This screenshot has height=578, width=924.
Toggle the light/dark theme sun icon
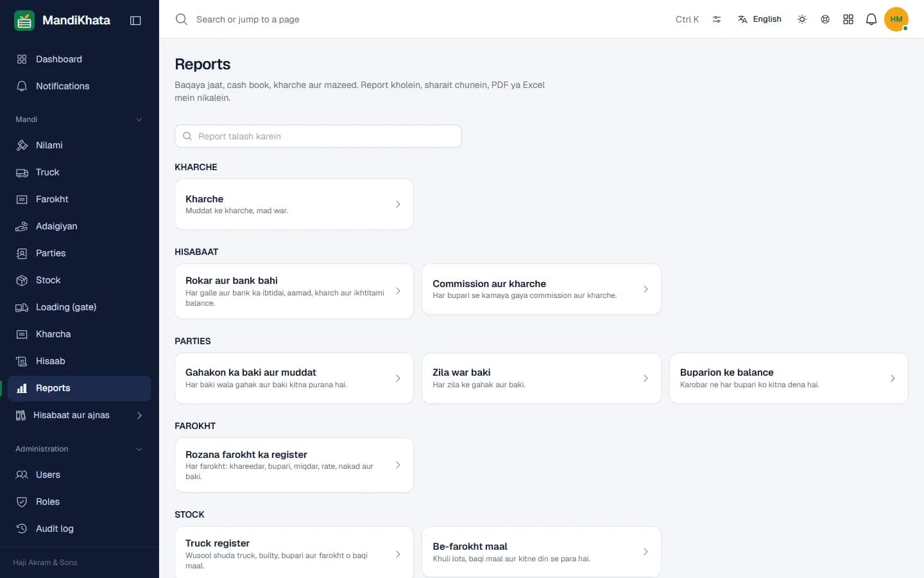coord(802,19)
